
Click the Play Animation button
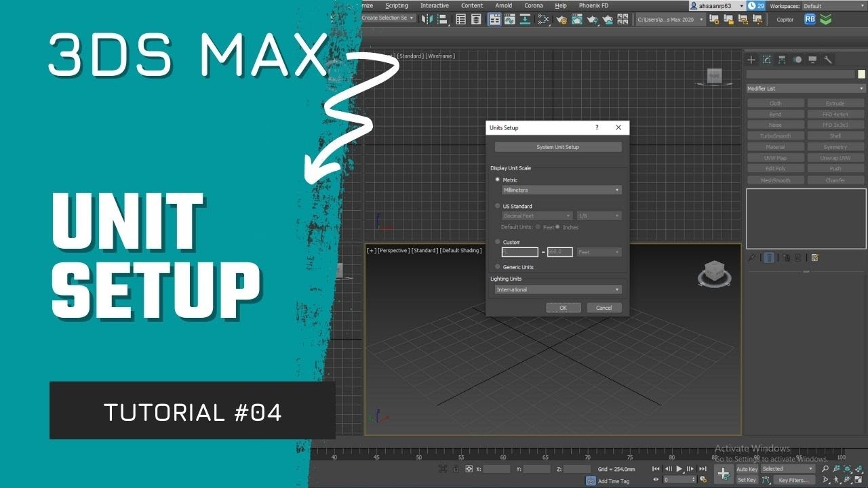click(x=679, y=469)
